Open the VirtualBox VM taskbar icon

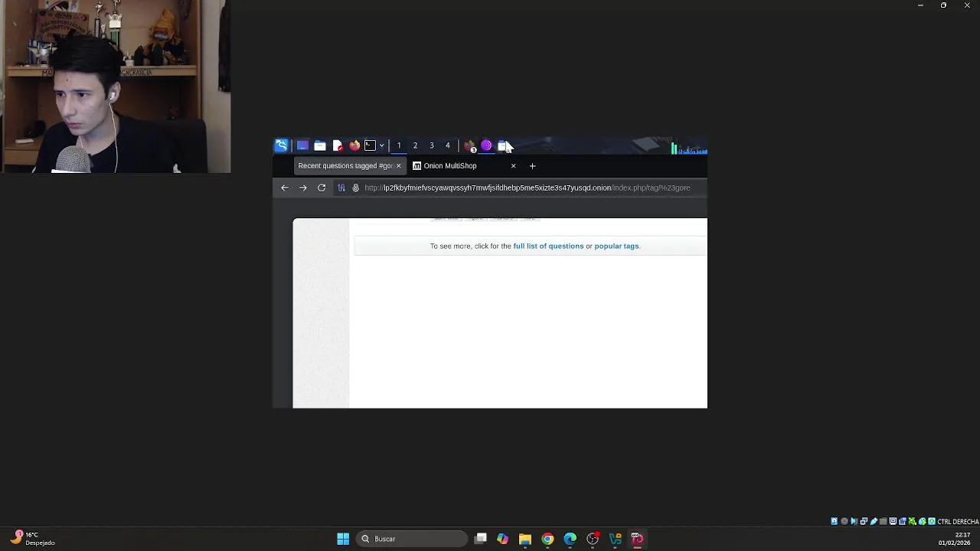tap(637, 539)
